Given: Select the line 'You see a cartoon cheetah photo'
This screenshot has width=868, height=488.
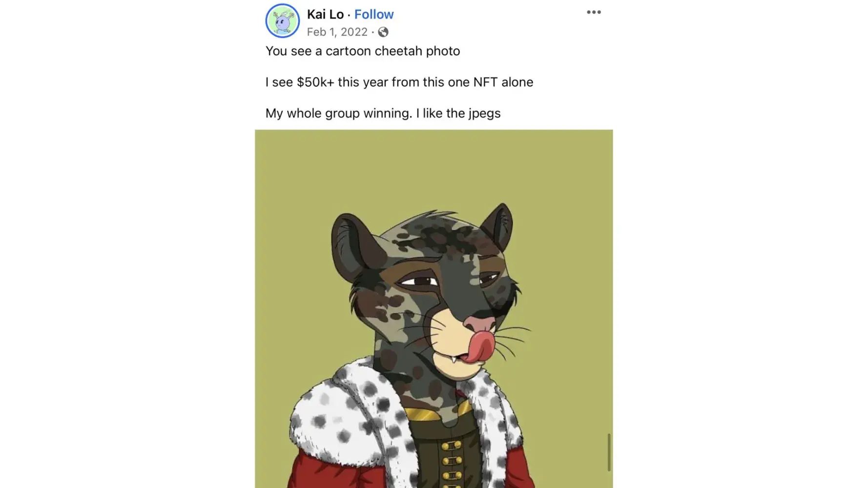Looking at the screenshot, I should [363, 51].
